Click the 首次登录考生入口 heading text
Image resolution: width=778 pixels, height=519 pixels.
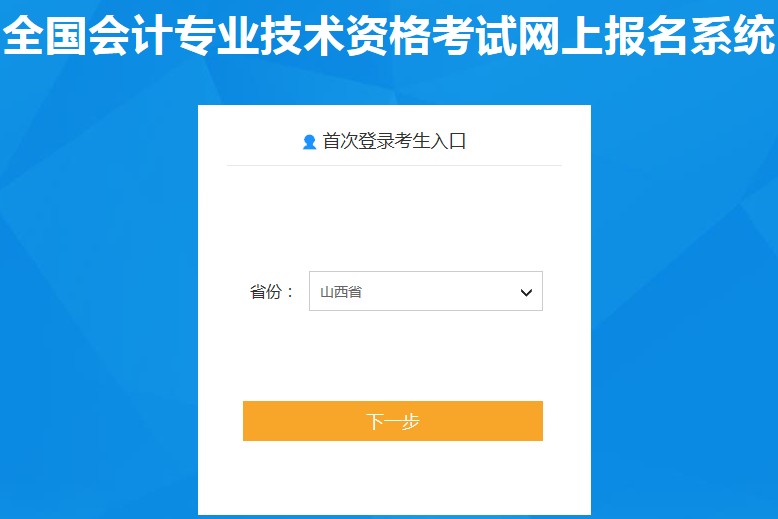tap(394, 141)
